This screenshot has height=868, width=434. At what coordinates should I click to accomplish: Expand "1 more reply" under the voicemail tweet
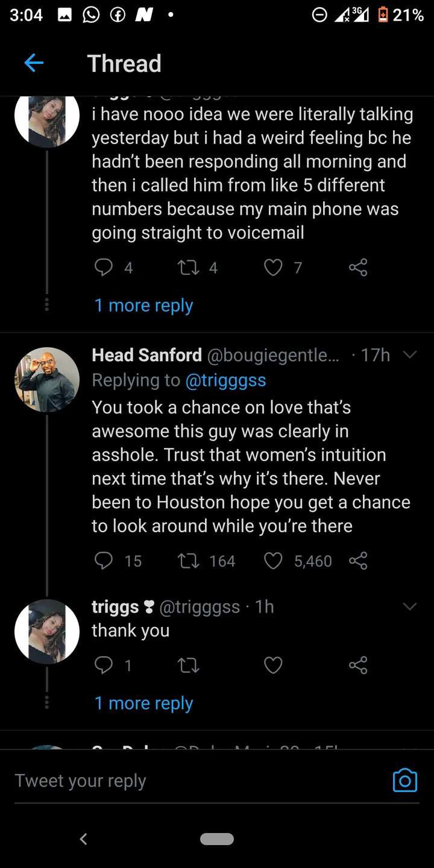click(143, 306)
